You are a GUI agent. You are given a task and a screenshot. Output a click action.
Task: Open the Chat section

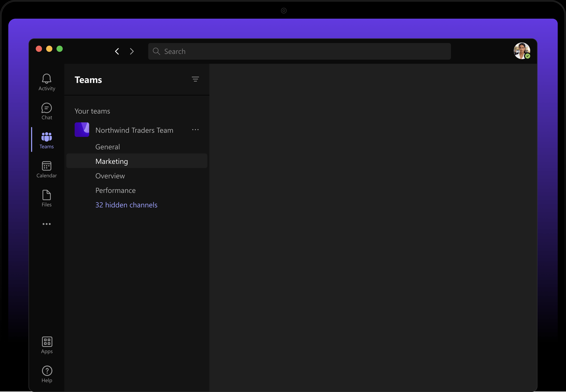click(x=47, y=111)
